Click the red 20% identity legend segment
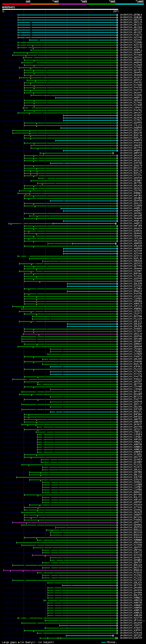Screen dimensions: 146x644 16,4
